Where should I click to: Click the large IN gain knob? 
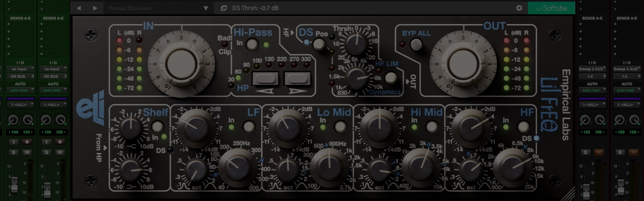pos(181,64)
